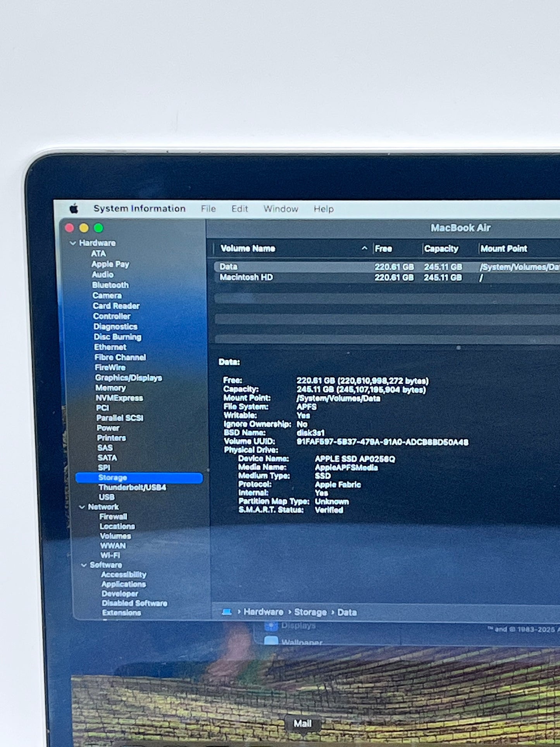Select Developer under Software
The width and height of the screenshot is (560, 747).
click(x=120, y=594)
